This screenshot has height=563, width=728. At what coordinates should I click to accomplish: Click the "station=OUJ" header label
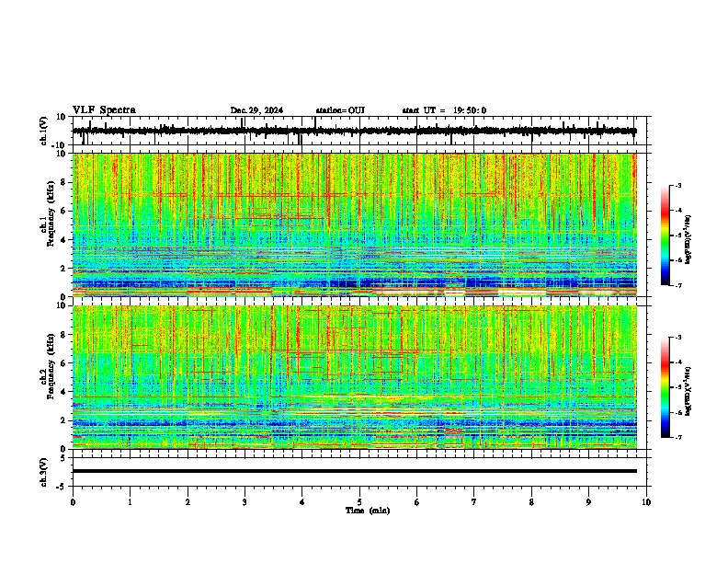pyautogui.click(x=340, y=110)
